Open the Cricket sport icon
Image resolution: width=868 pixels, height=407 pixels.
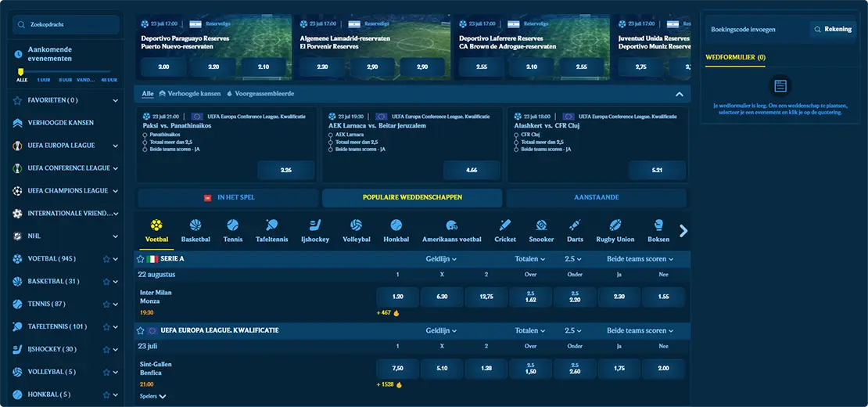pyautogui.click(x=505, y=231)
